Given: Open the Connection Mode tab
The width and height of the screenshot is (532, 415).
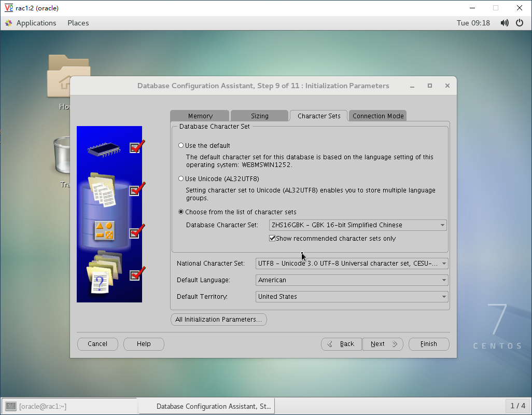Looking at the screenshot, I should click(x=377, y=116).
